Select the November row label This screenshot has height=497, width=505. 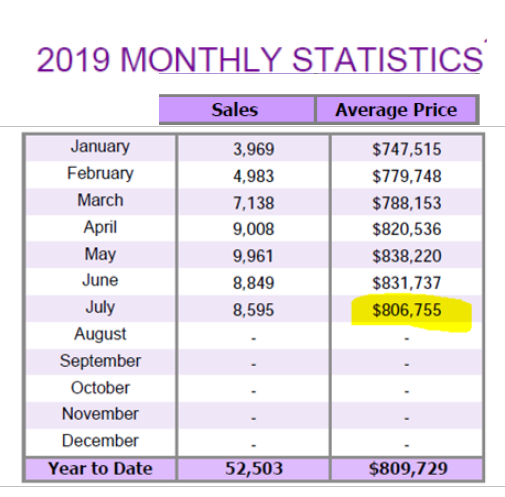tap(100, 414)
